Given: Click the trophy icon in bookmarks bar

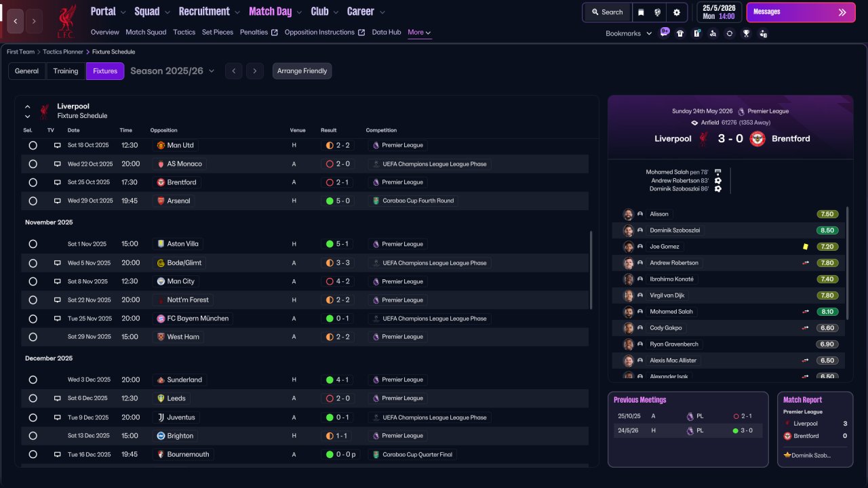Looking at the screenshot, I should [x=746, y=33].
